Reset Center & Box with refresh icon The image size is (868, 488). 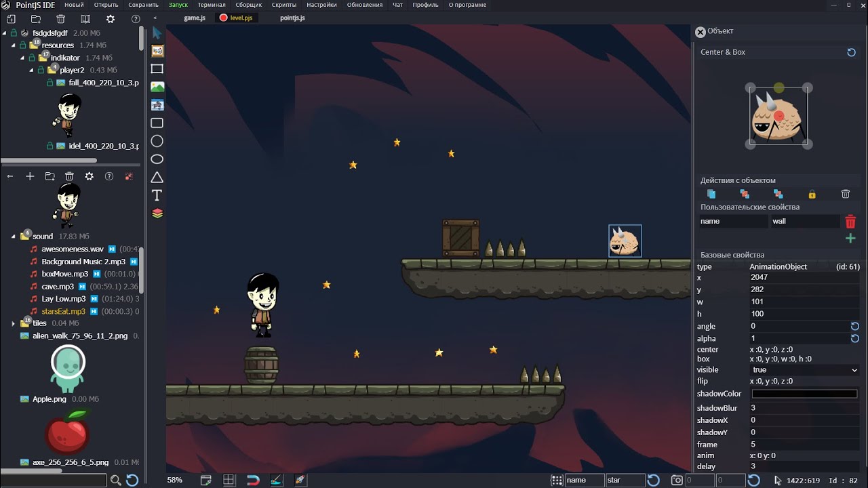coord(852,52)
